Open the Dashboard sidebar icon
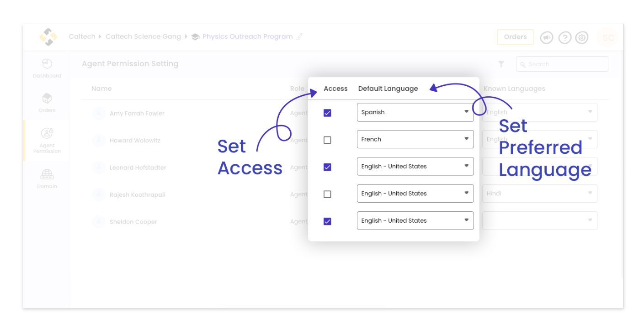The image size is (644, 335). [x=47, y=68]
